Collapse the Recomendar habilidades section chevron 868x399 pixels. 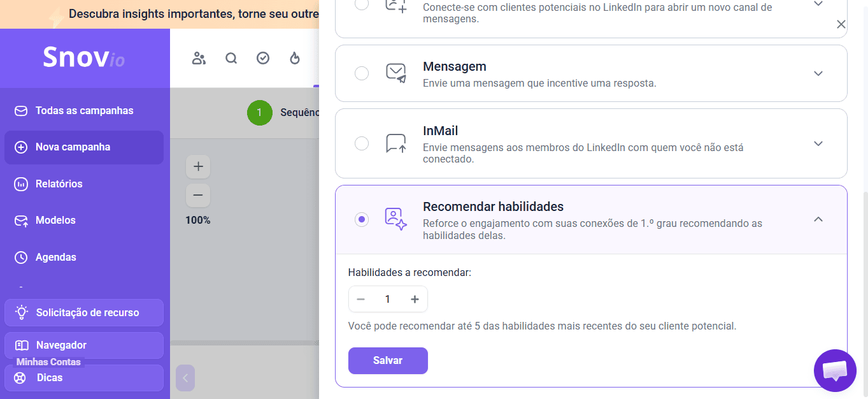point(818,219)
